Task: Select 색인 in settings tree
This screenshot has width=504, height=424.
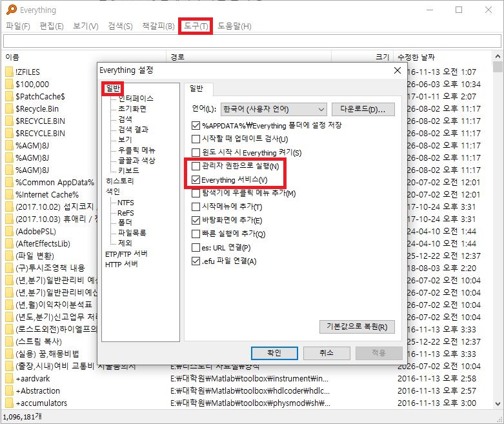Action: [x=113, y=191]
